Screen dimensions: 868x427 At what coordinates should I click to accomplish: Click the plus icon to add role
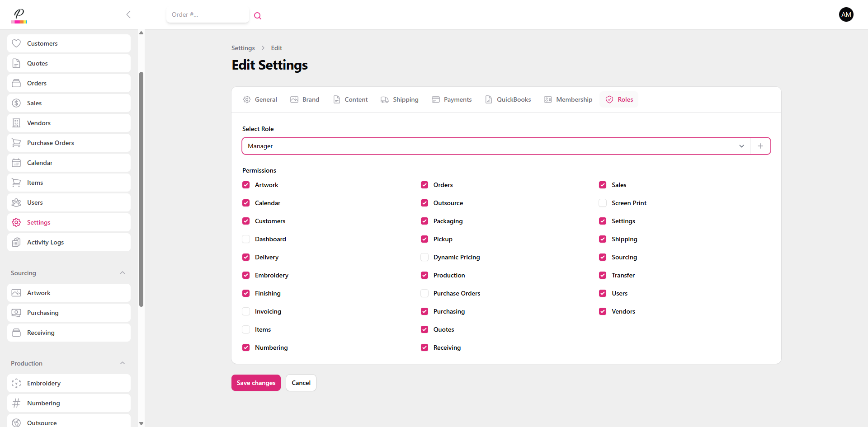tap(760, 146)
